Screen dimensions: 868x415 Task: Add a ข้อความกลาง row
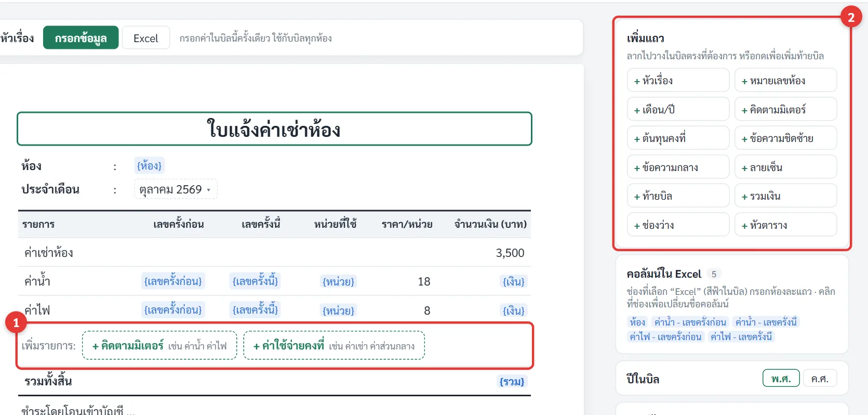(678, 167)
